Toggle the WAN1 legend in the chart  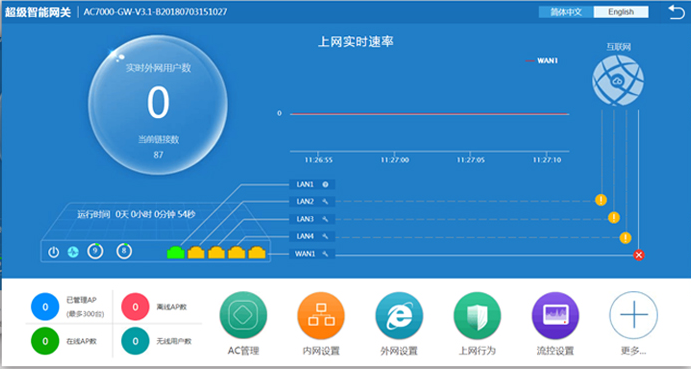pos(542,61)
